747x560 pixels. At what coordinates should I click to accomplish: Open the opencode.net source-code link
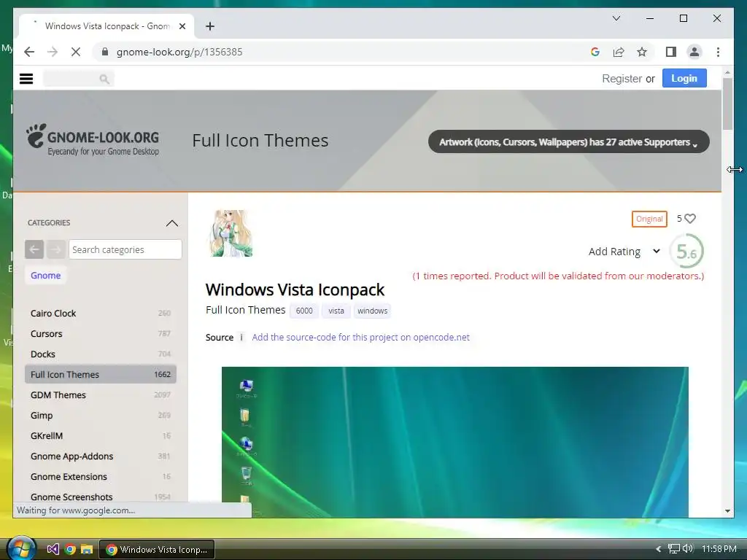360,337
